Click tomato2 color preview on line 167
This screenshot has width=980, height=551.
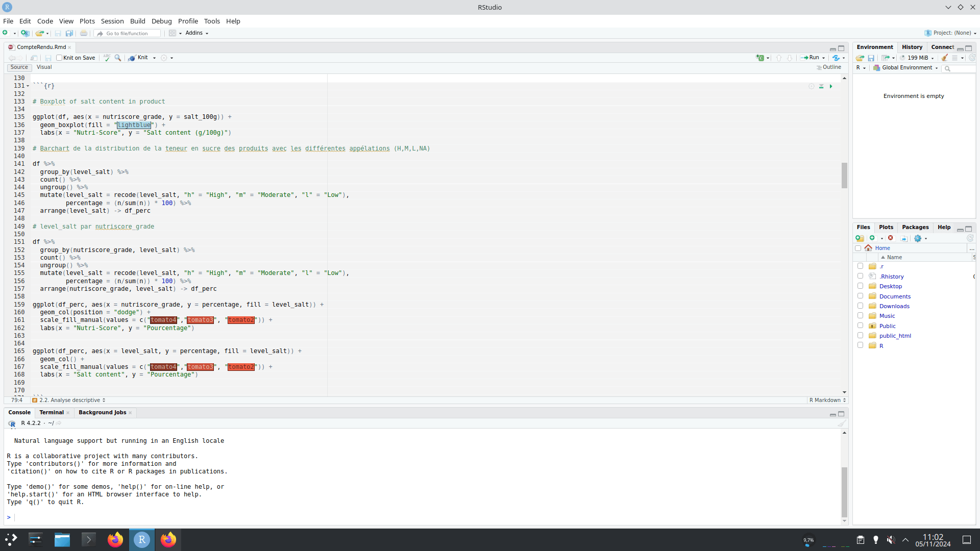tap(241, 367)
